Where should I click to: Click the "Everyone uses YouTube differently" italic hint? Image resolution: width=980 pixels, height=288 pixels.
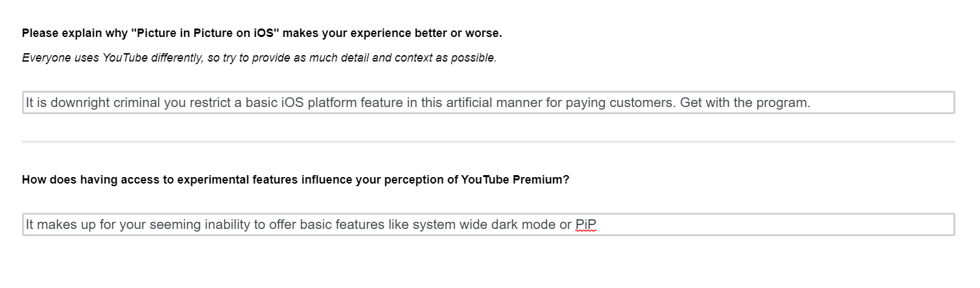(112, 58)
